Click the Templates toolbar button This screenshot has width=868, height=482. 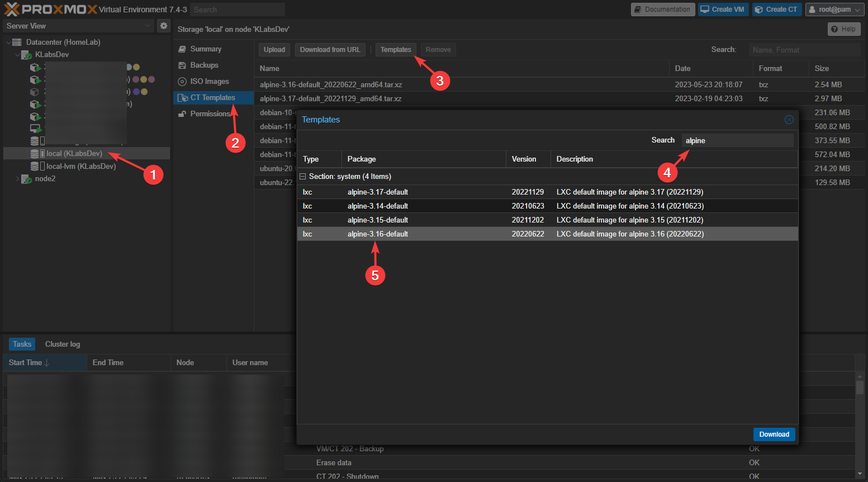tap(396, 50)
